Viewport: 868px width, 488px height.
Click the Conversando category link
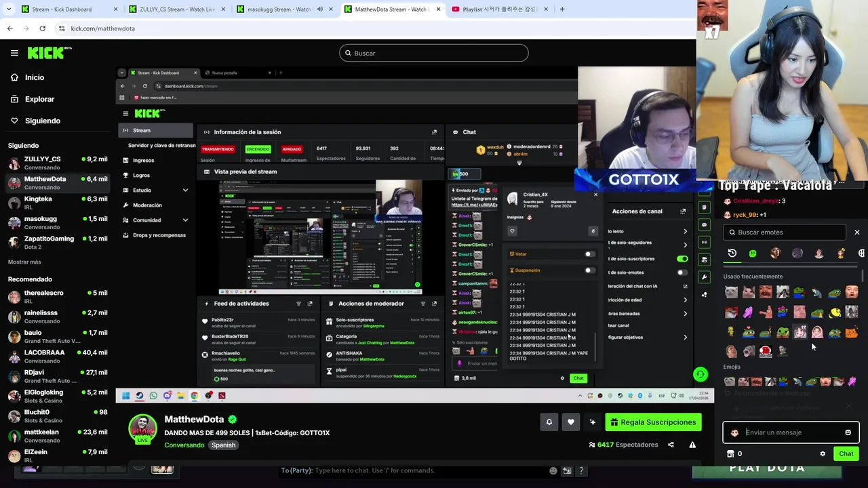[x=184, y=445]
